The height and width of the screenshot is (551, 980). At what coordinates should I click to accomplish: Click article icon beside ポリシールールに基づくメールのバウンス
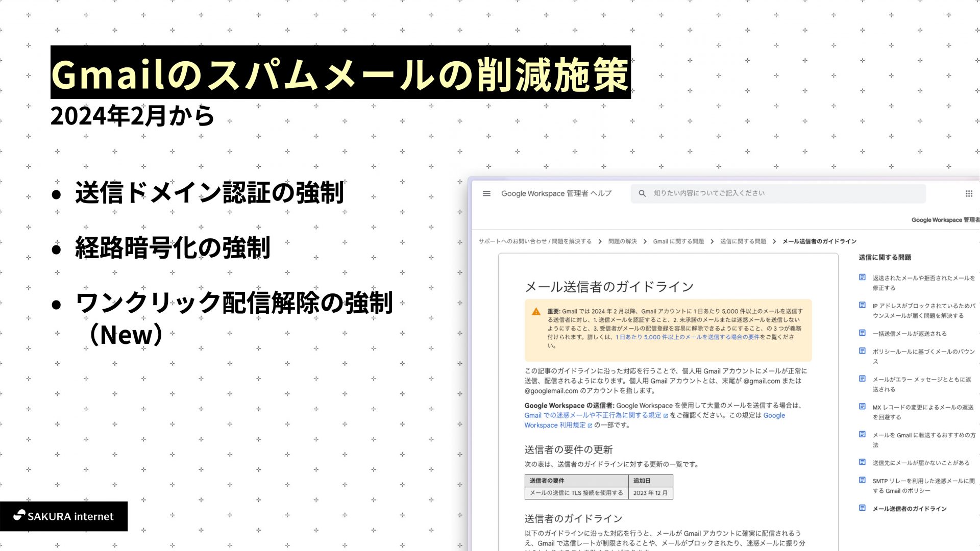(862, 351)
